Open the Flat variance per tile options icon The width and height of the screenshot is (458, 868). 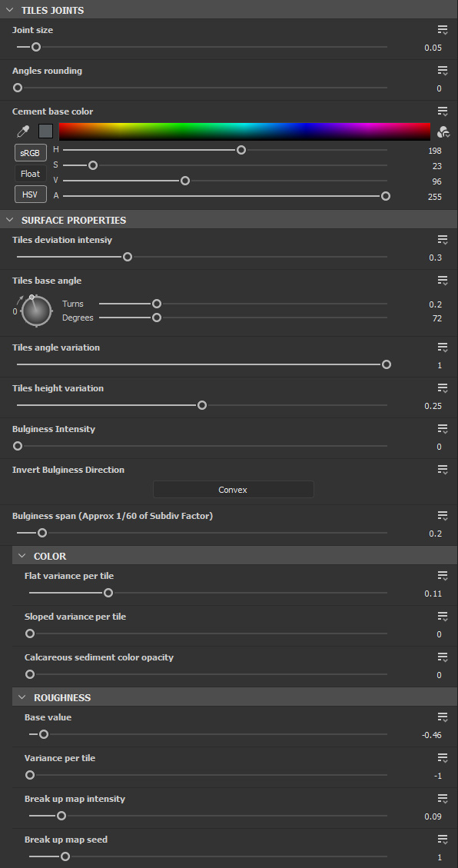[x=443, y=576]
